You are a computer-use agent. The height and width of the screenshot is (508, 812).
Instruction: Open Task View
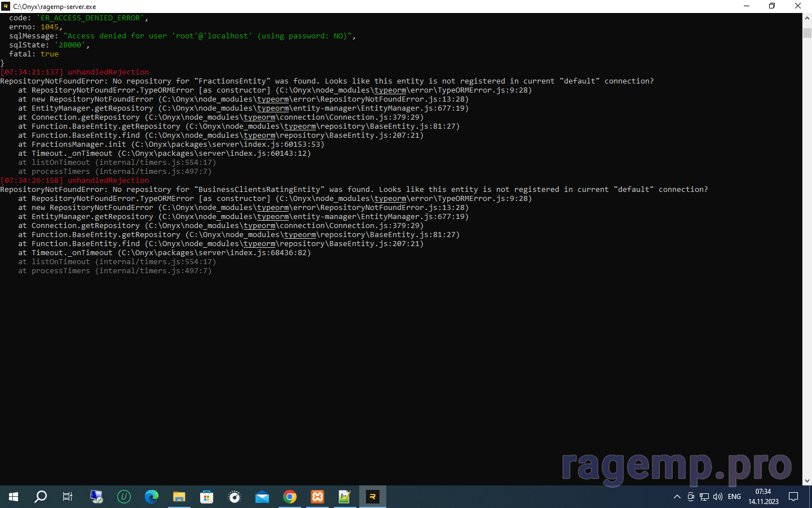coord(68,497)
